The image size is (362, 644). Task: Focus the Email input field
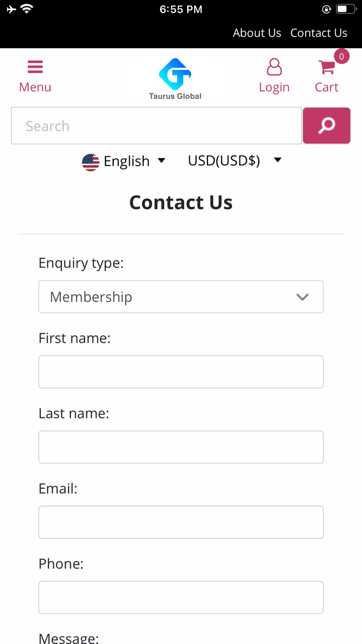click(x=180, y=522)
